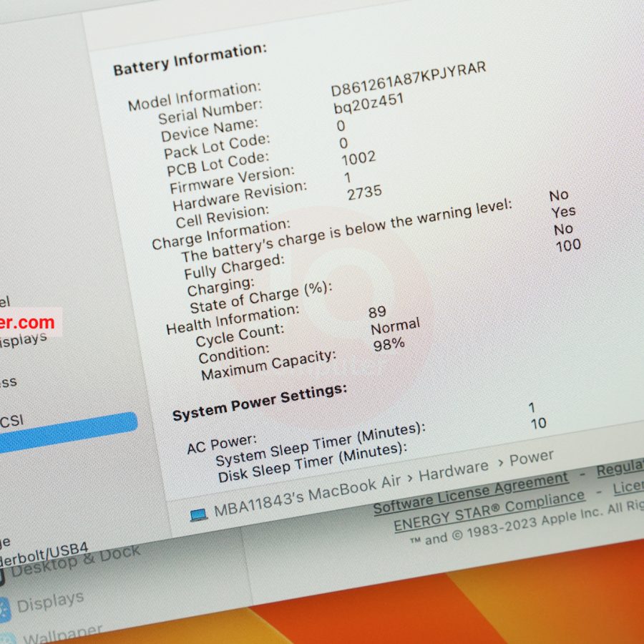The width and height of the screenshot is (644, 644).
Task: Click the Battery Information heading
Action: [190, 59]
